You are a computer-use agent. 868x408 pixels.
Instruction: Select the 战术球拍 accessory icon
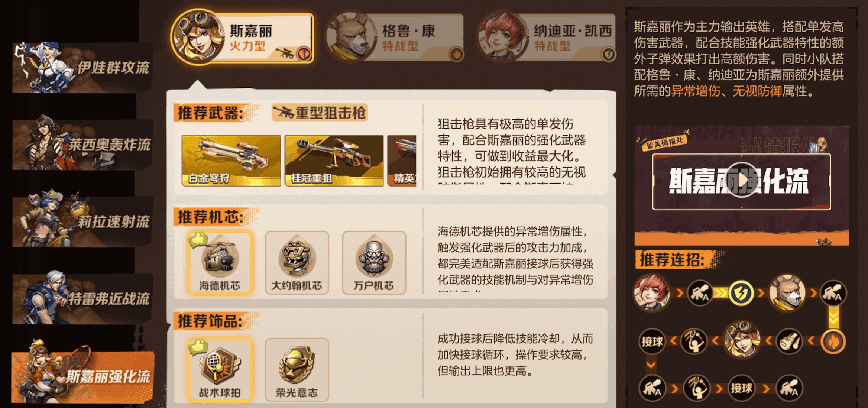pos(220,370)
